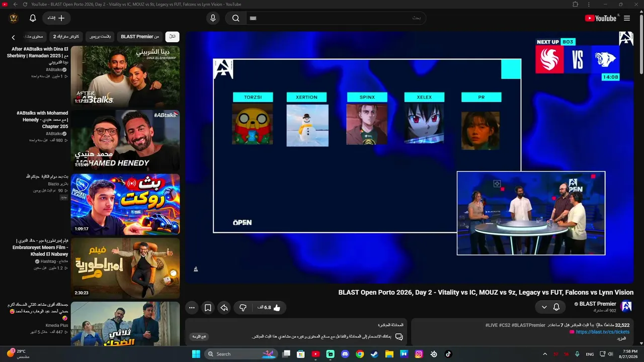Open the Kmedia Plus comedy video thumbnail
The height and width of the screenshot is (362, 644).
coord(125,324)
